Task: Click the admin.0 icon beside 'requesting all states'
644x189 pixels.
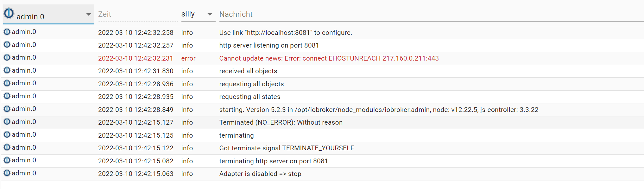Action: click(x=7, y=96)
